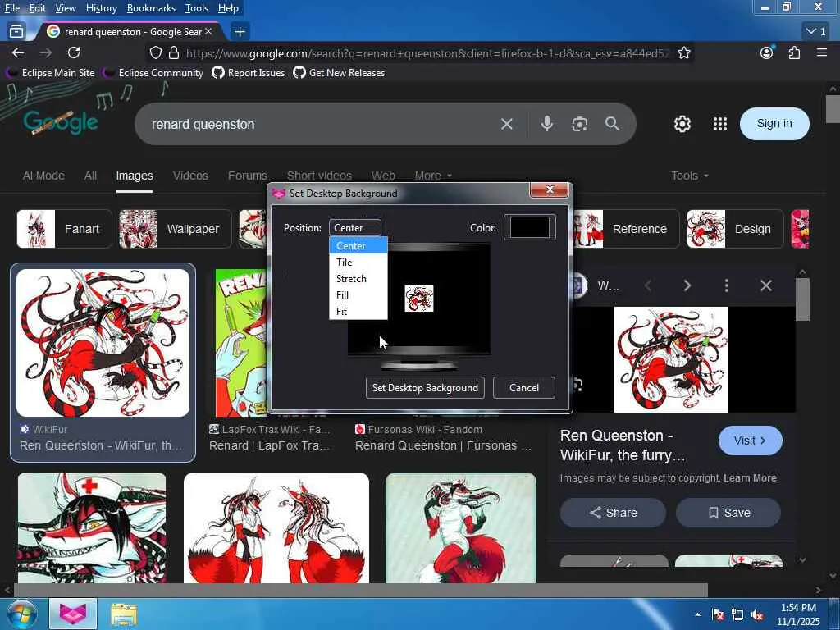
Task: Select the Design filter chip
Action: (x=735, y=230)
